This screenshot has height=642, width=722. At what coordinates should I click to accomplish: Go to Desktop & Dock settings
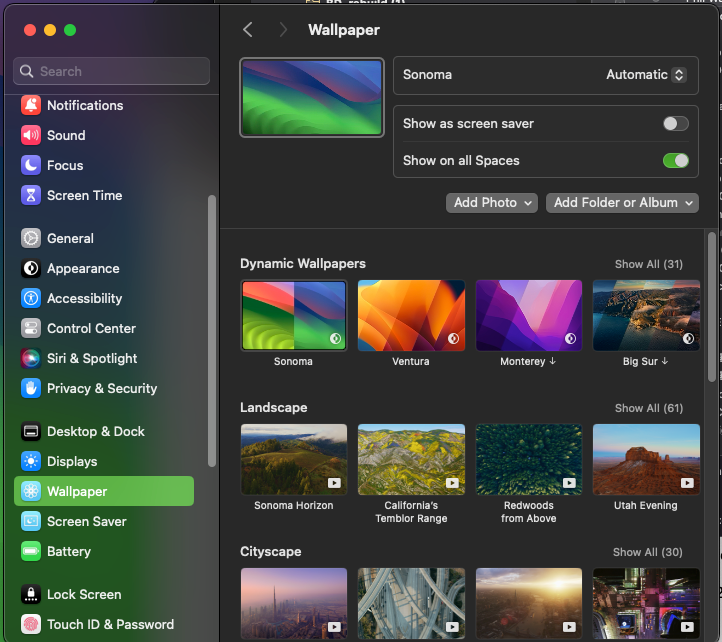point(95,431)
